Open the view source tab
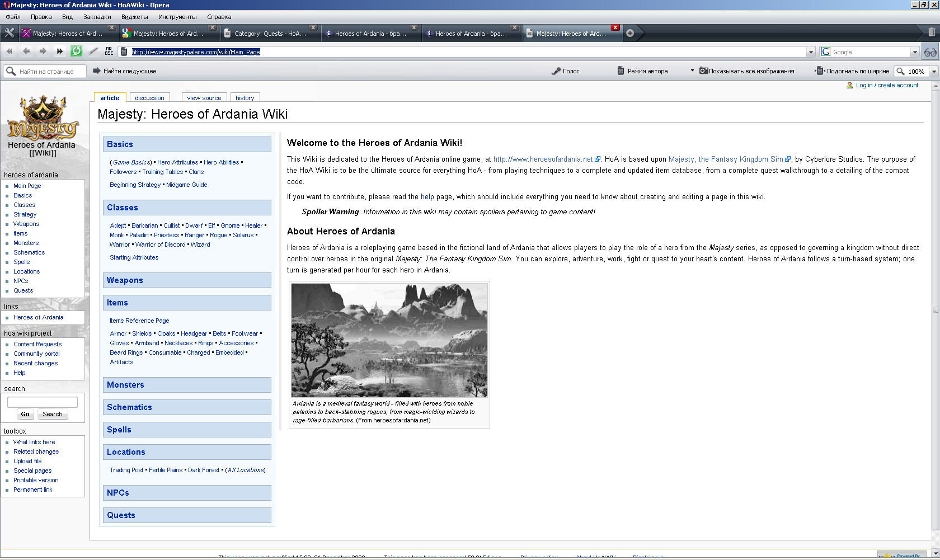The width and height of the screenshot is (940, 560). [204, 97]
